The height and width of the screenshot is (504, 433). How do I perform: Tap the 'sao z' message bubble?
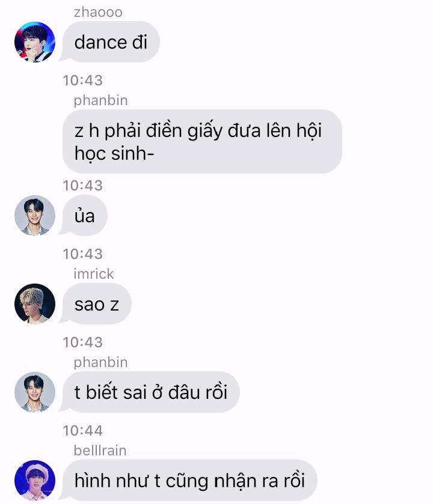pos(95,304)
